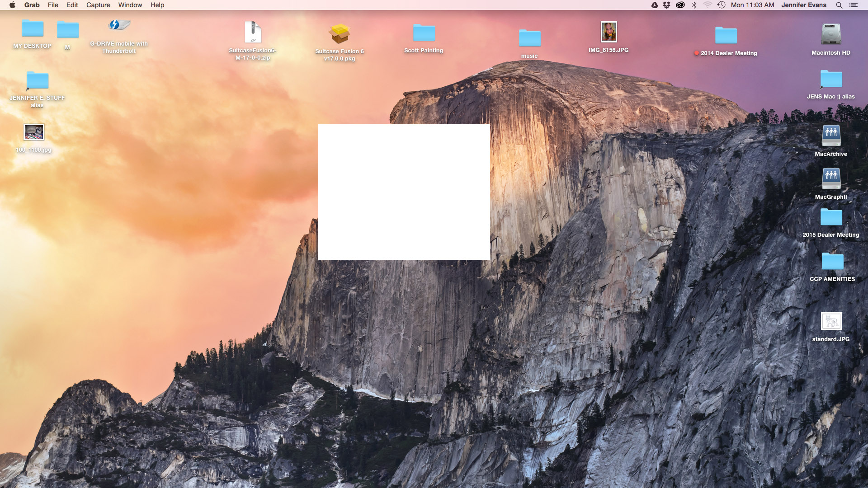
Task: Select the Suitcase Fusion 6 pkg installer
Action: 339,34
